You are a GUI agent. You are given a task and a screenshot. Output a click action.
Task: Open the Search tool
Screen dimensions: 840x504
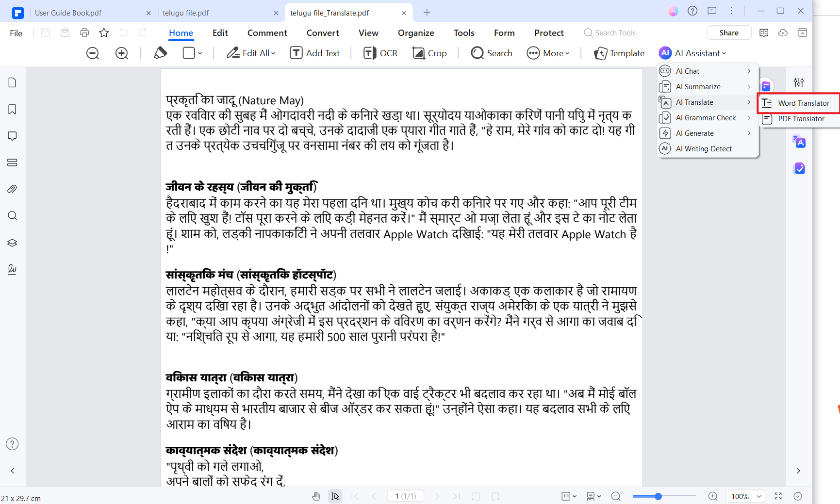pyautogui.click(x=492, y=53)
